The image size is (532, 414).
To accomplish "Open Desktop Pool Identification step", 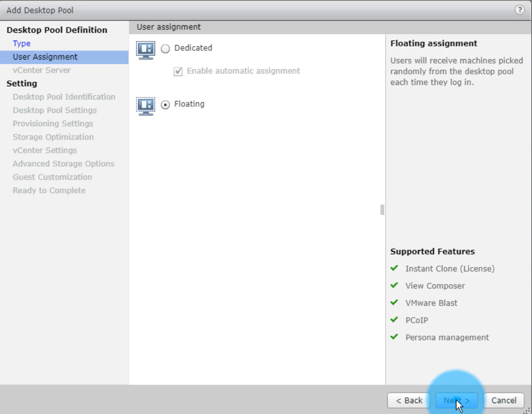I will (64, 97).
